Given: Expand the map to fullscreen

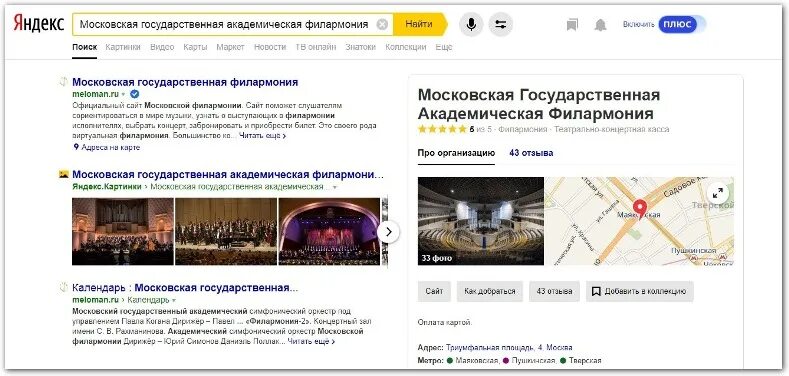Looking at the screenshot, I should coord(718,193).
